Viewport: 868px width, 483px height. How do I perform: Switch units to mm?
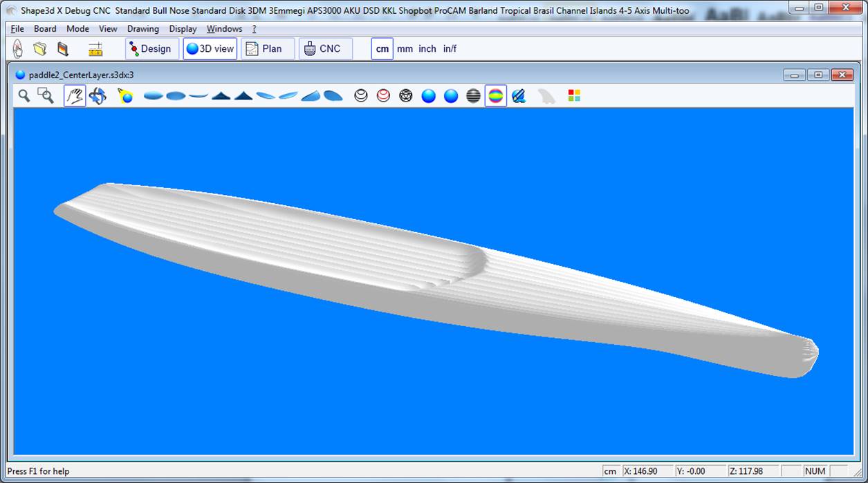[405, 49]
